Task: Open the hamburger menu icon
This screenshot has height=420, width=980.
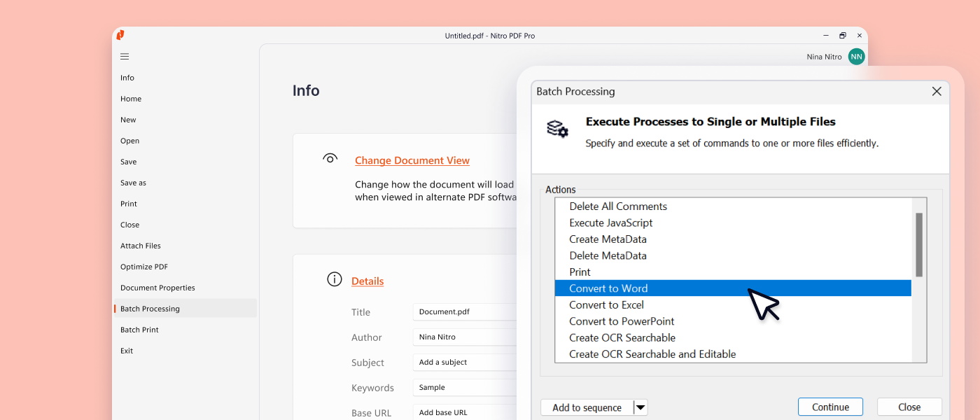Action: click(x=125, y=57)
